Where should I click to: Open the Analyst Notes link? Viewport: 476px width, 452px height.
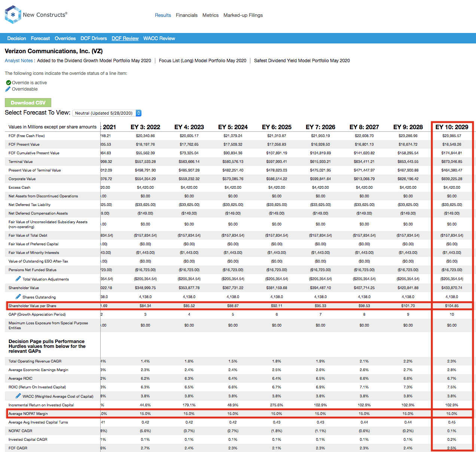tap(19, 61)
